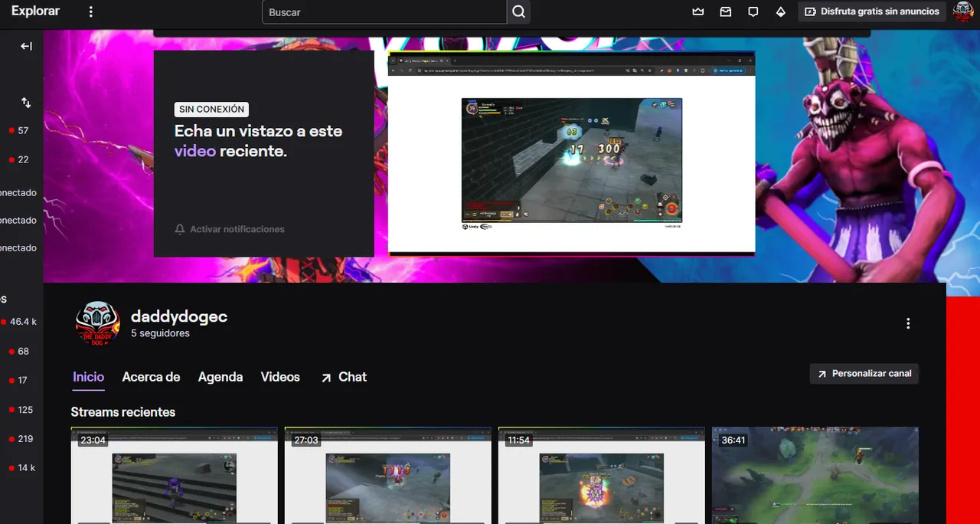Viewport: 980px width, 524px height.
Task: Click the daddydogec channel avatar
Action: tap(97, 323)
